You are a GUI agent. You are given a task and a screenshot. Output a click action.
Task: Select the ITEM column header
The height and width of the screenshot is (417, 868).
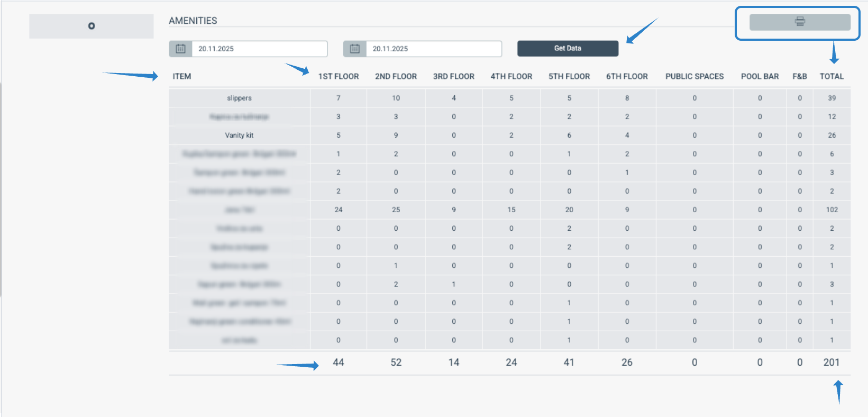(182, 76)
